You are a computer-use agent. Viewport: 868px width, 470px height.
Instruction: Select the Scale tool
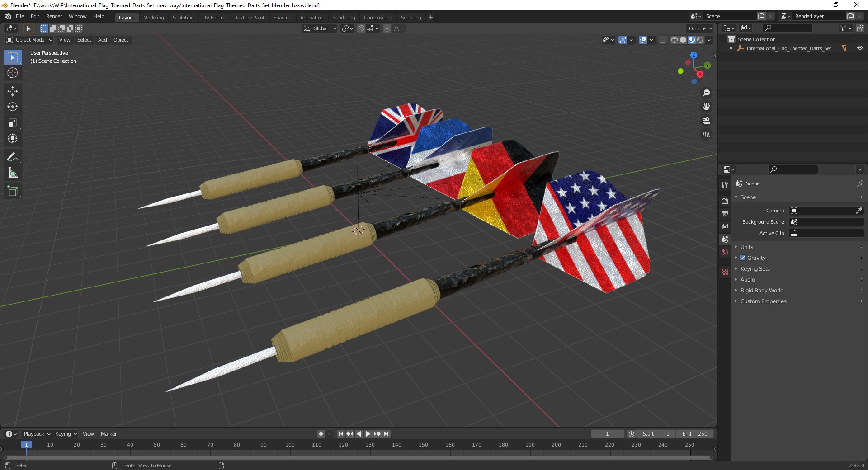[x=13, y=123]
